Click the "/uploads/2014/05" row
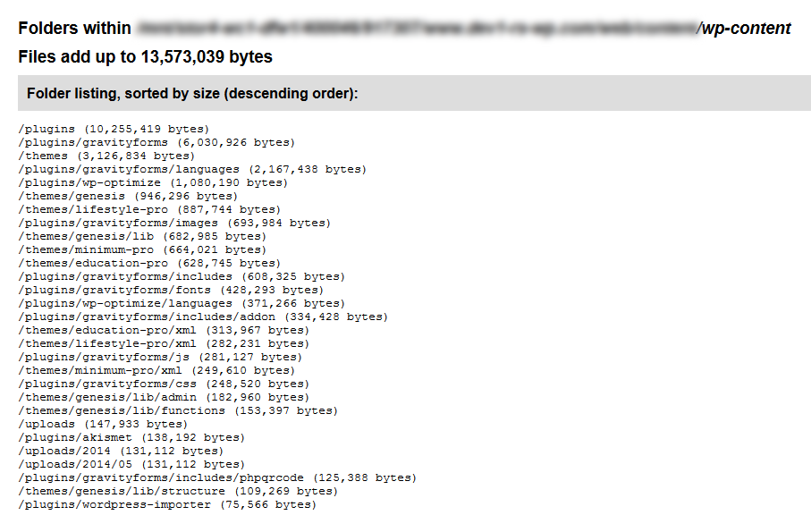Image resolution: width=811 pixels, height=532 pixels. tap(132, 465)
